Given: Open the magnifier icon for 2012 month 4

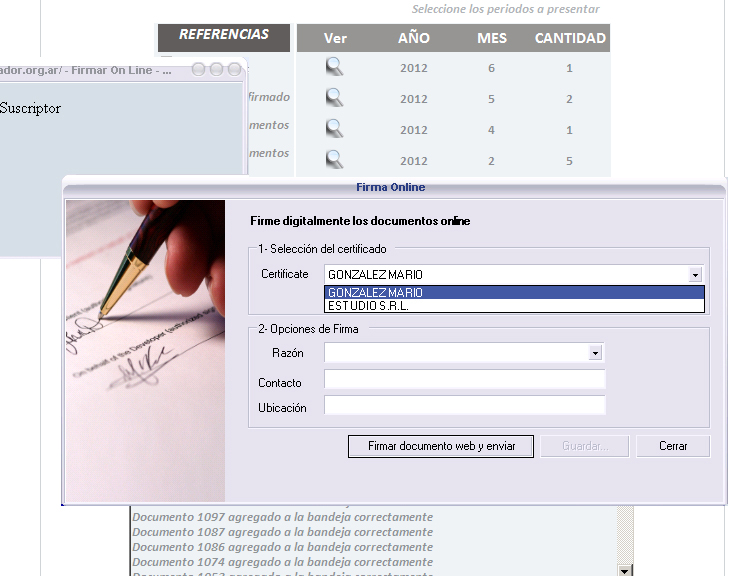Looking at the screenshot, I should 334,129.
